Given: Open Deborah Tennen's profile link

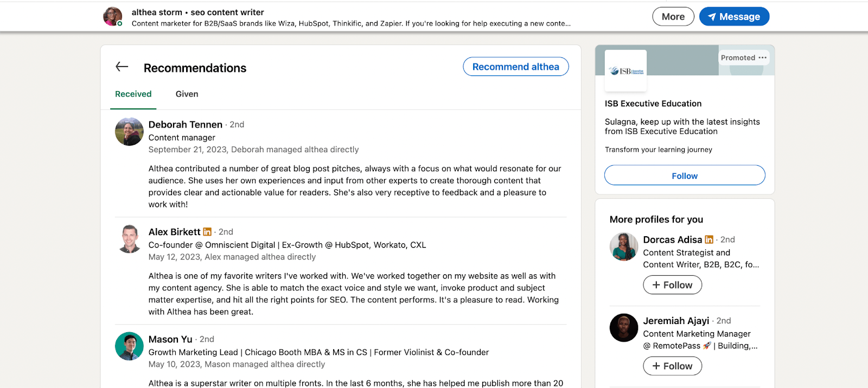Looking at the screenshot, I should click(x=185, y=124).
